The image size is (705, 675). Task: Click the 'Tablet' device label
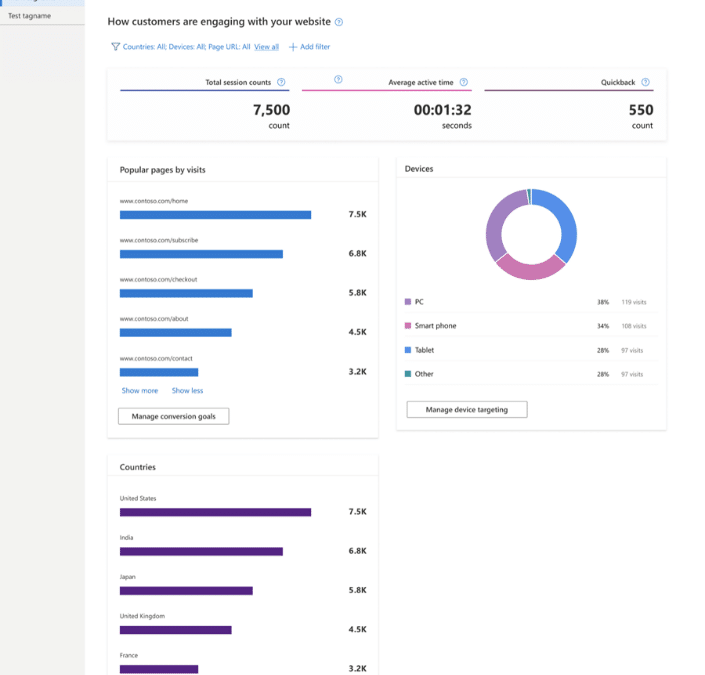pos(424,350)
